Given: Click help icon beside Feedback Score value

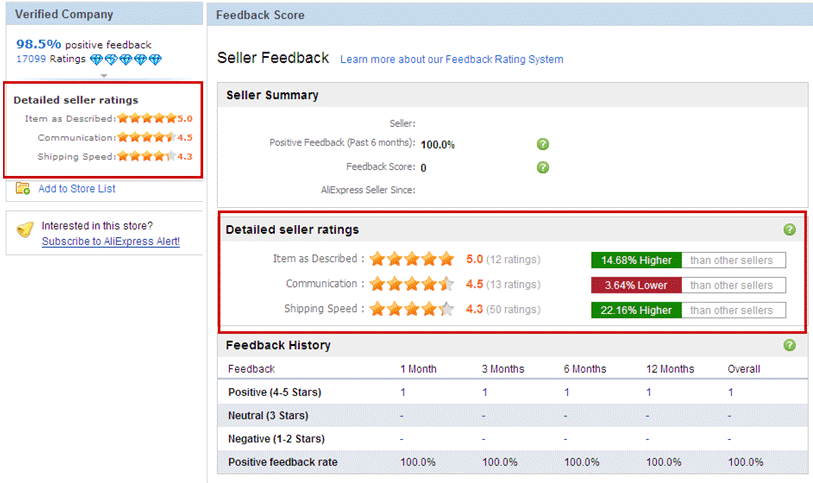Looking at the screenshot, I should point(543,167).
